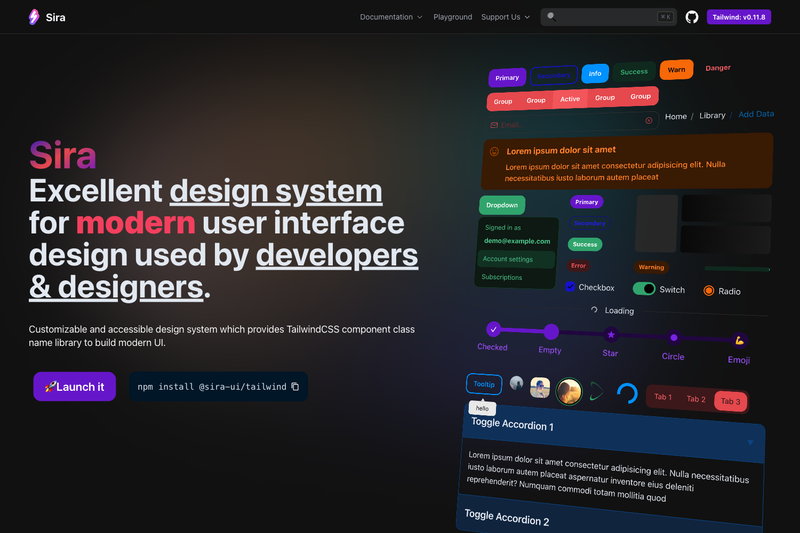Expand the Documentation menu

pyautogui.click(x=391, y=17)
